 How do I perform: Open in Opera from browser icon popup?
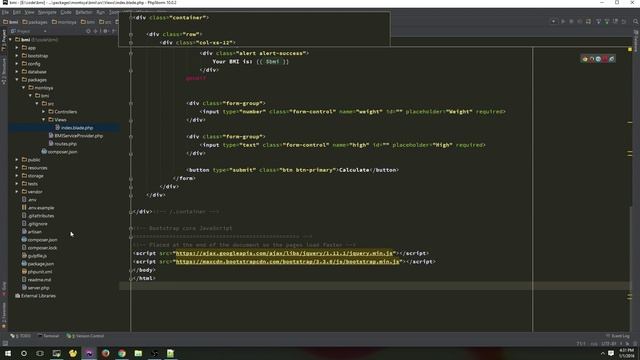[x=605, y=59]
